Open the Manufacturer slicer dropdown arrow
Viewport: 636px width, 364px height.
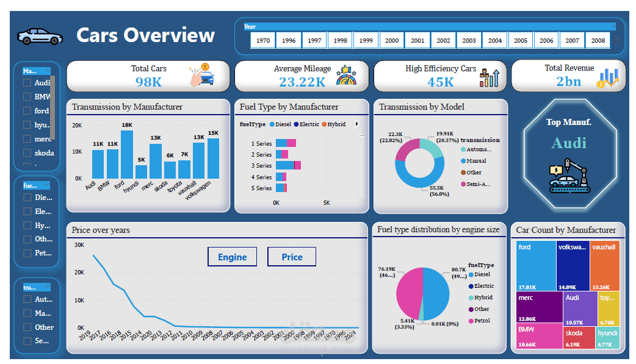click(48, 71)
